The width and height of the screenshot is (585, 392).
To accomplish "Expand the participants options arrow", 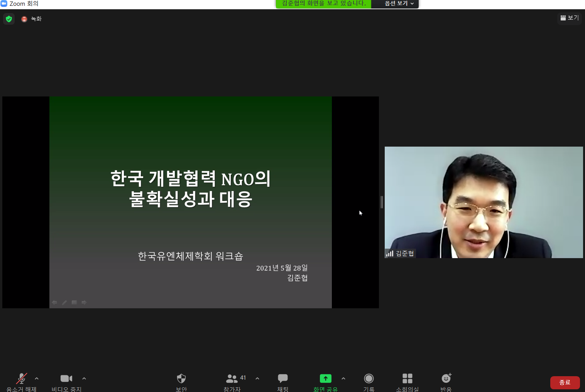I will point(257,378).
